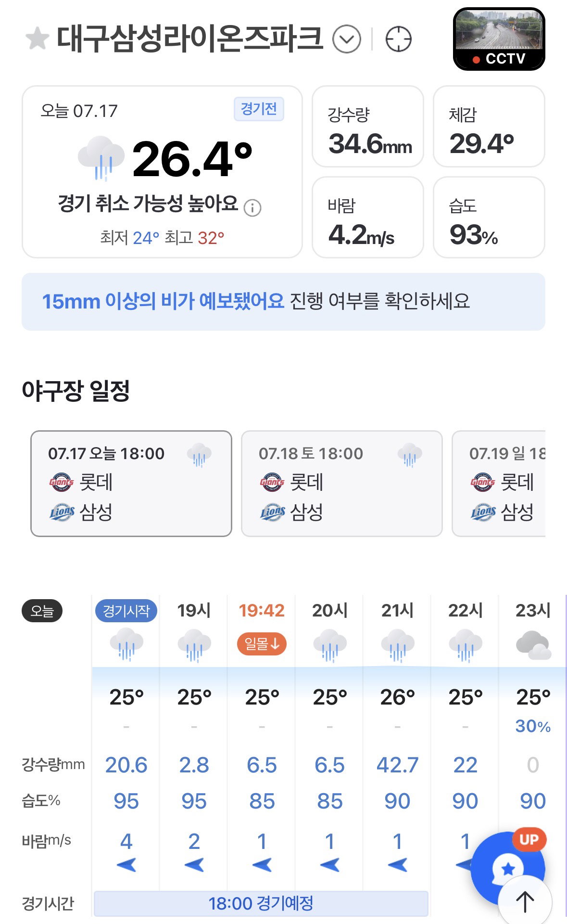This screenshot has height=924, width=567.
Task: Tap the 경기시작 hour marker
Action: click(126, 611)
